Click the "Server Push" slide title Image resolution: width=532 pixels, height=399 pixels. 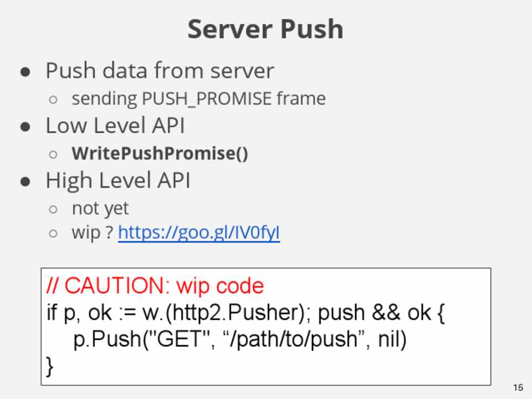265,29
